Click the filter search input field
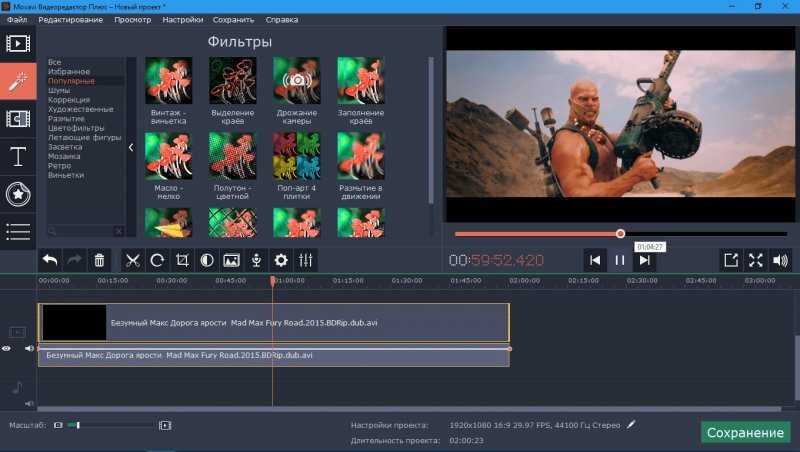 click(86, 231)
